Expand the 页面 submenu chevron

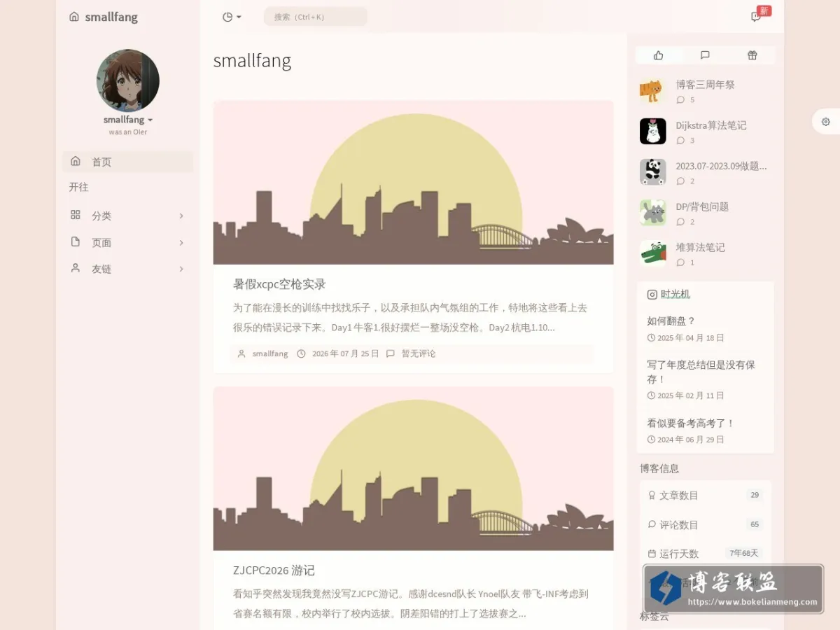coord(181,242)
